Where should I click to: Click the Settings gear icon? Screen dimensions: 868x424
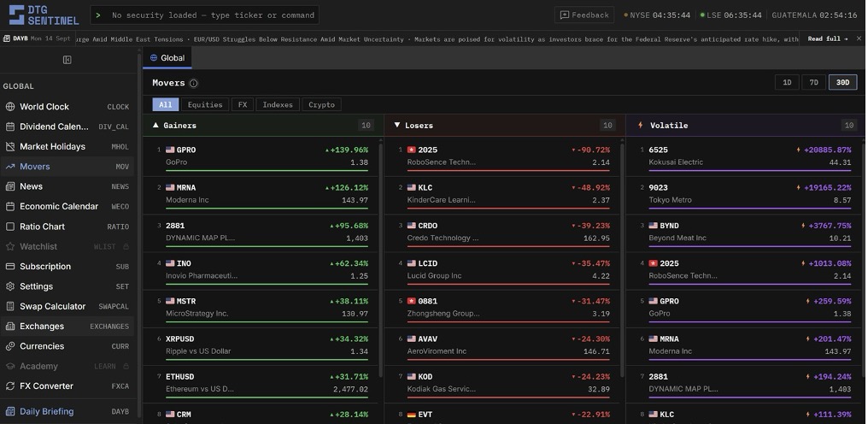tap(10, 286)
